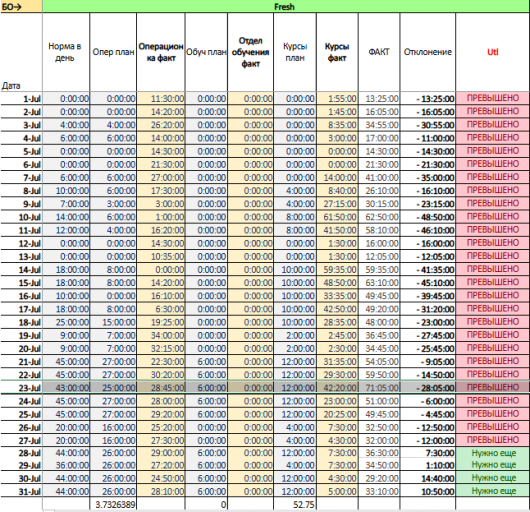This screenshot has width=530, height=512.
Task: Select ФАКТ 59:50:00 on 22-Jul
Action: click(379, 375)
